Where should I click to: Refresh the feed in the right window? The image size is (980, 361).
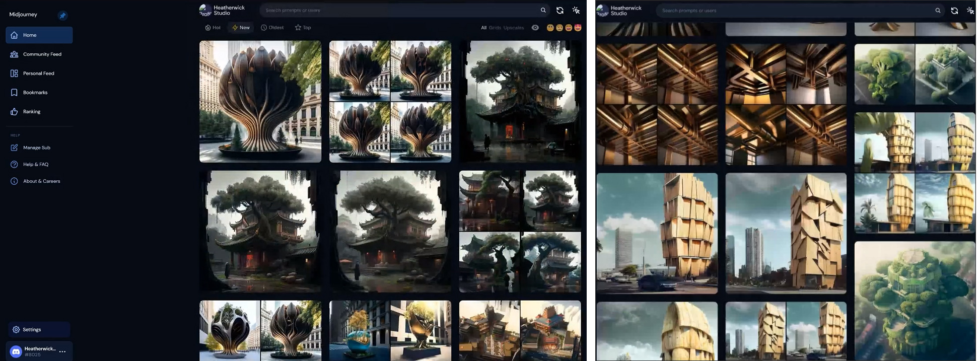(x=954, y=10)
